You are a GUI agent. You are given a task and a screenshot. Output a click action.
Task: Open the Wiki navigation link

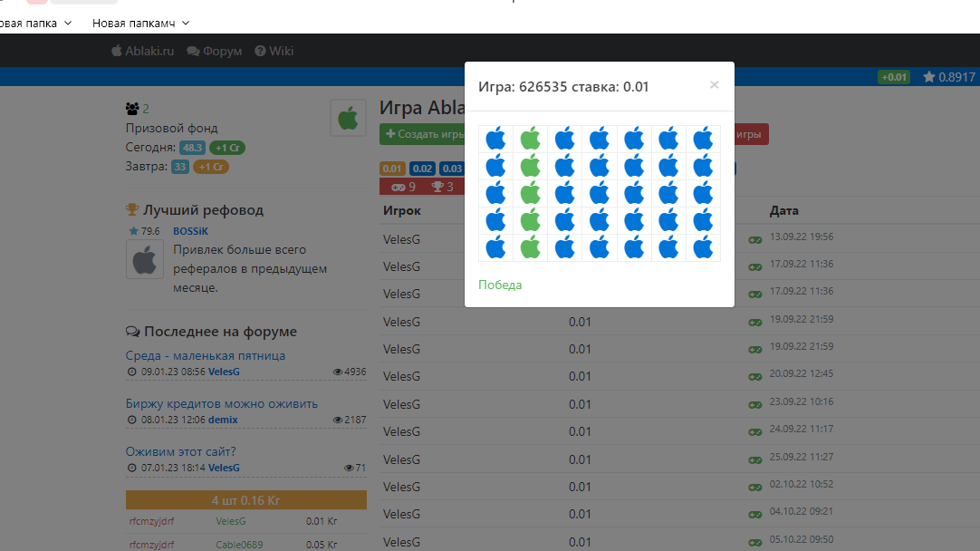(274, 51)
